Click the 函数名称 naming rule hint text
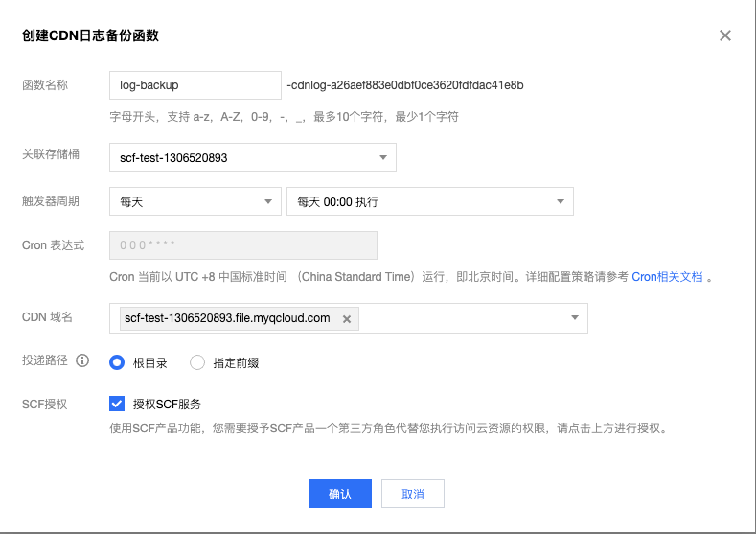The image size is (756, 534). (x=284, y=117)
